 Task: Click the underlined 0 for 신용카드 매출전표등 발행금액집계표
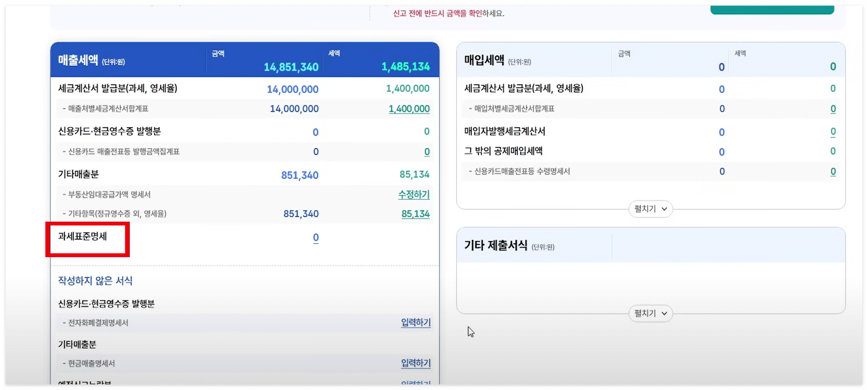click(x=426, y=152)
